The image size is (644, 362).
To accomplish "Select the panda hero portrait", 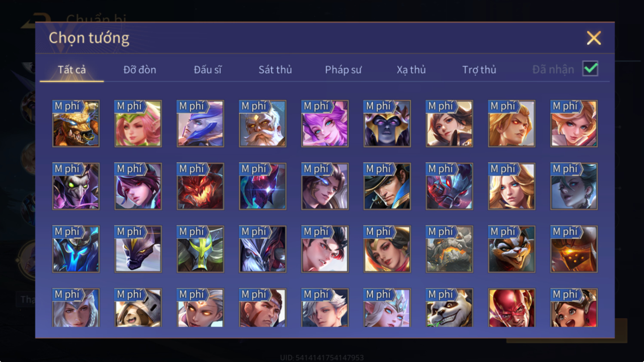I will pos(449,308).
